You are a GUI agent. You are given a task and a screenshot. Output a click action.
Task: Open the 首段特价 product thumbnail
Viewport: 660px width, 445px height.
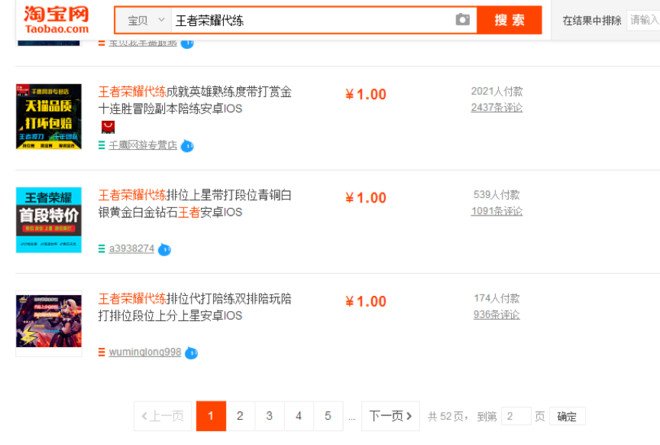click(x=49, y=220)
